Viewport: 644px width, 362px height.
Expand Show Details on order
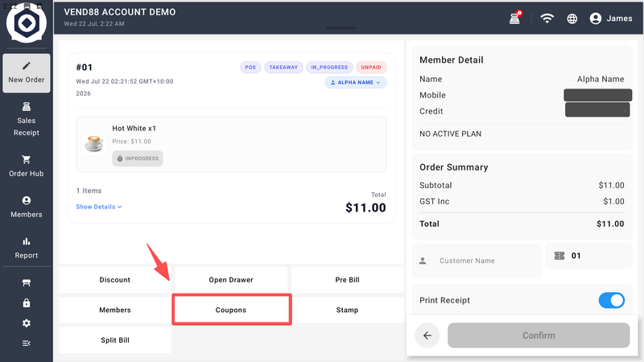[99, 207]
